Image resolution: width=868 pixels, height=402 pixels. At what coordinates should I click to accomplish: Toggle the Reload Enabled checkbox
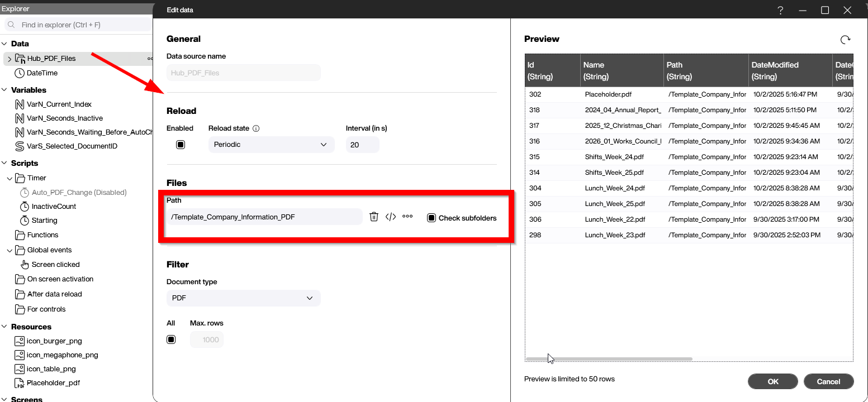click(x=181, y=145)
